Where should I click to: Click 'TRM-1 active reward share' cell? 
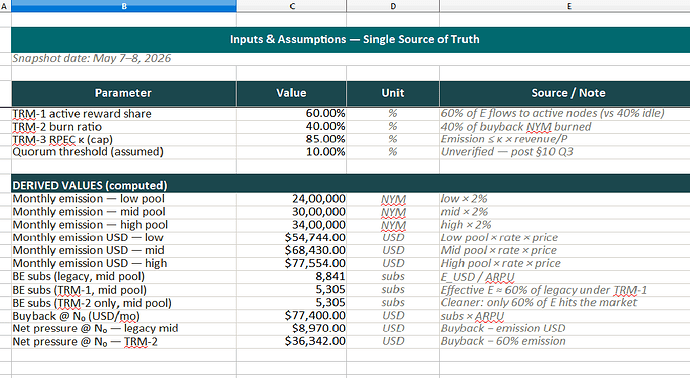(124, 114)
